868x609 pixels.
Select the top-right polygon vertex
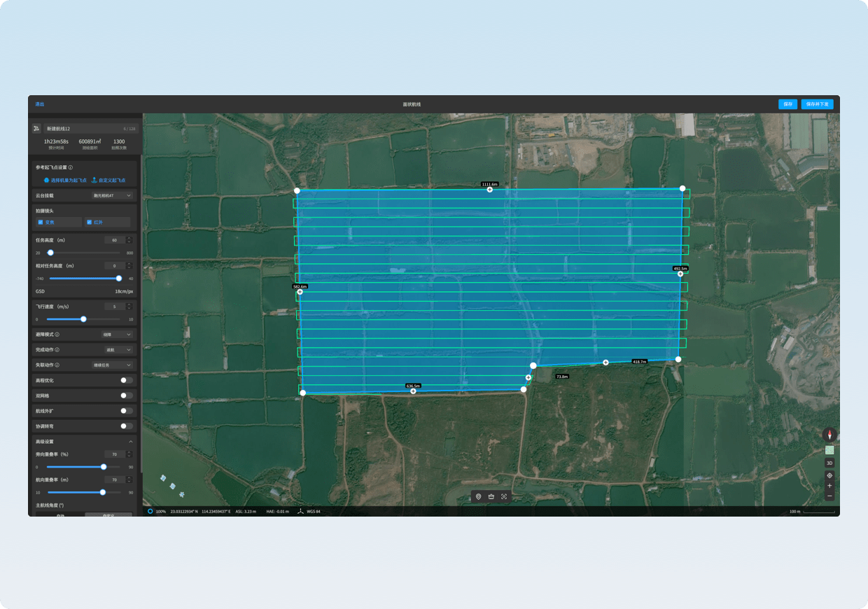point(683,188)
